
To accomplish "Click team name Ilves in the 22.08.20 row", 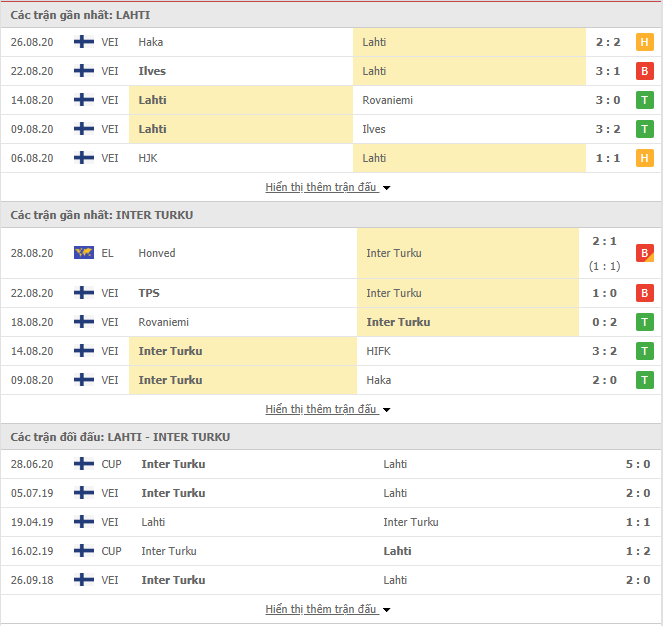I will 152,71.
